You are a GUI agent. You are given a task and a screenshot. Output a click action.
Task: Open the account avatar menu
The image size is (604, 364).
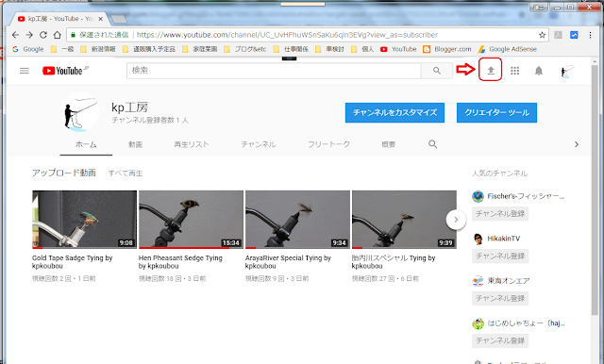click(x=566, y=71)
